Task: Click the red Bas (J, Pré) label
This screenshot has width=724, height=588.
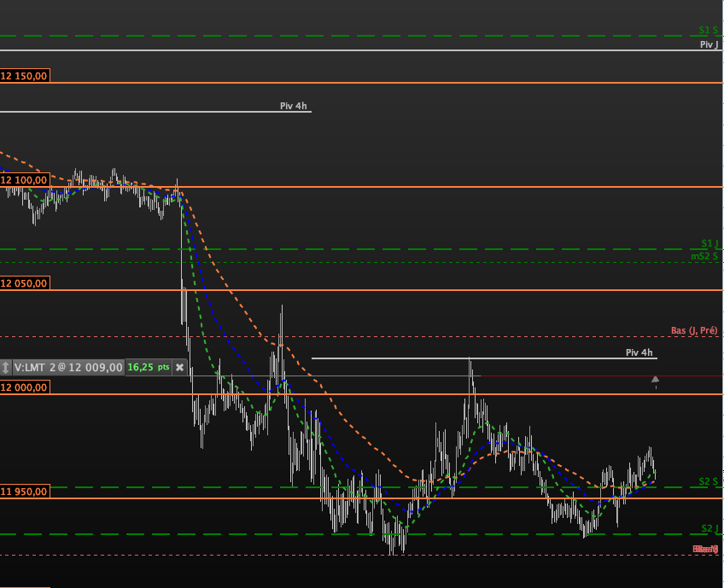Action: pos(694,330)
